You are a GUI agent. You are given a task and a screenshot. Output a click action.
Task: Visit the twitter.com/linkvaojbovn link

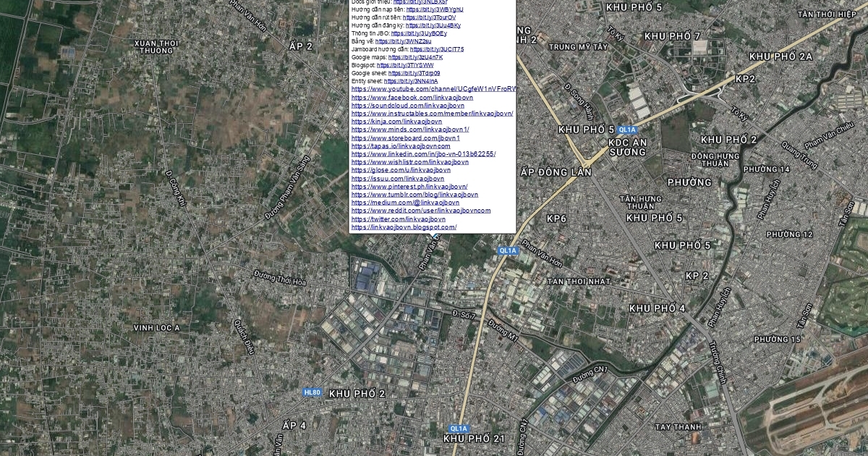(399, 219)
